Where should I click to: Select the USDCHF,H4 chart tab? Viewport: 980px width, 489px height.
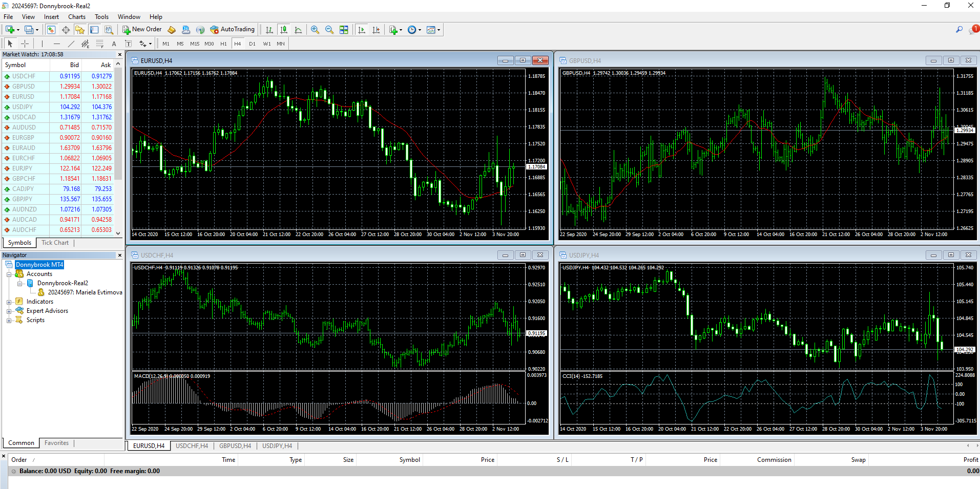point(192,446)
